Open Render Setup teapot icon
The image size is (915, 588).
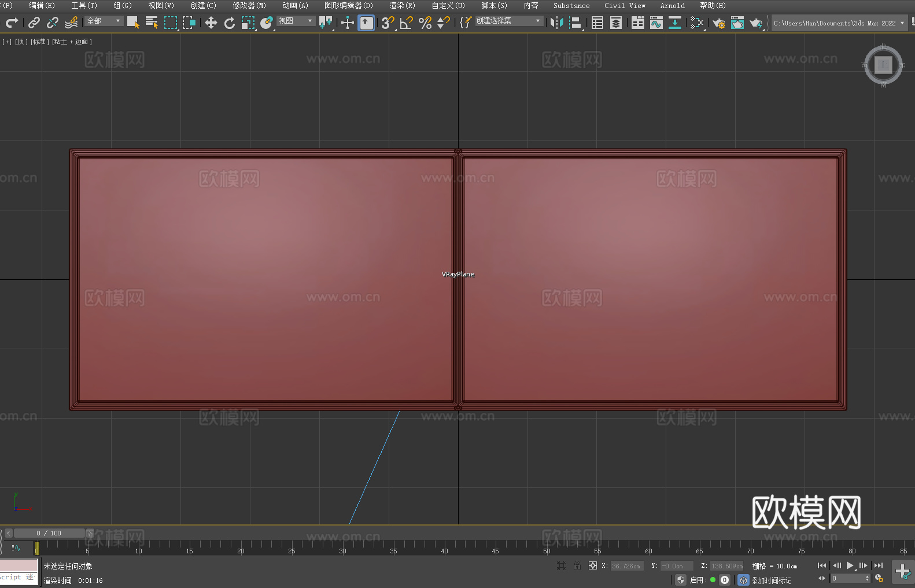point(719,23)
